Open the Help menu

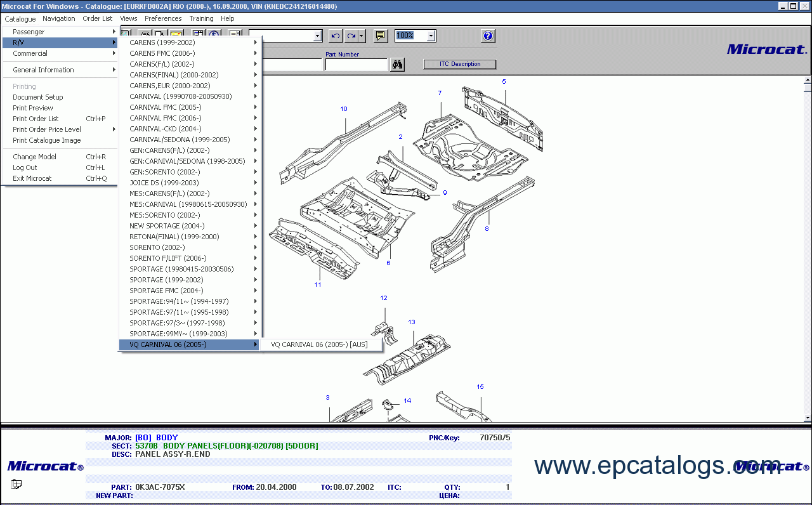pos(228,18)
